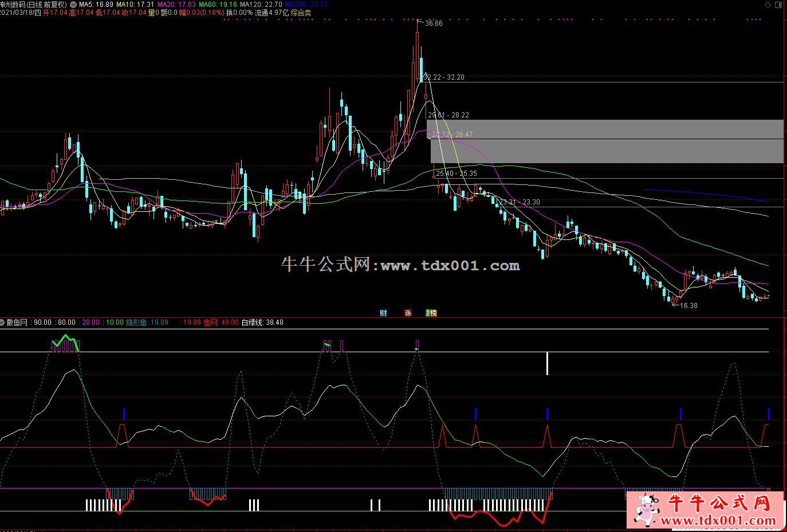Click the 23.31 - 23.30 gap label
The height and width of the screenshot is (532, 787).
[x=520, y=202]
